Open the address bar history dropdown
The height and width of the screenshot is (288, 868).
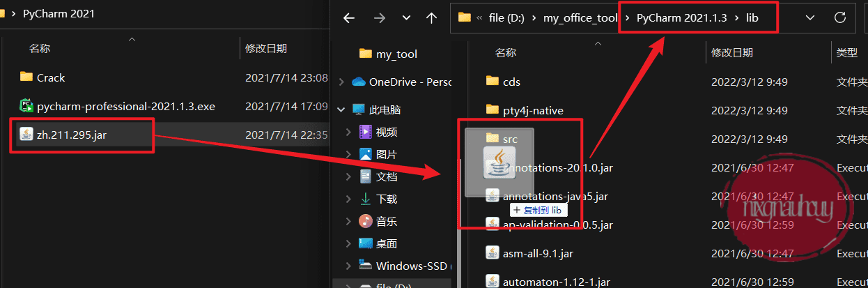tap(809, 17)
